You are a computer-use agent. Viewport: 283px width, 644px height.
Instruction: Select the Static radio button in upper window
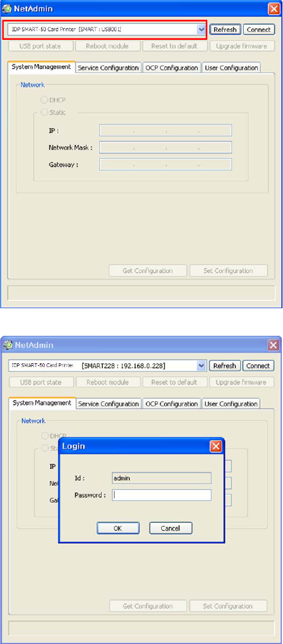pyautogui.click(x=44, y=112)
